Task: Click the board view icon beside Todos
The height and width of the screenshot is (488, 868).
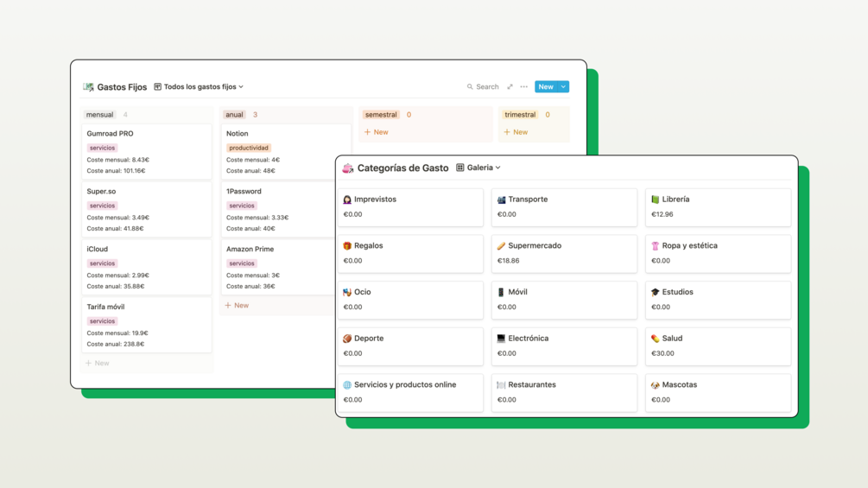Action: [x=158, y=87]
